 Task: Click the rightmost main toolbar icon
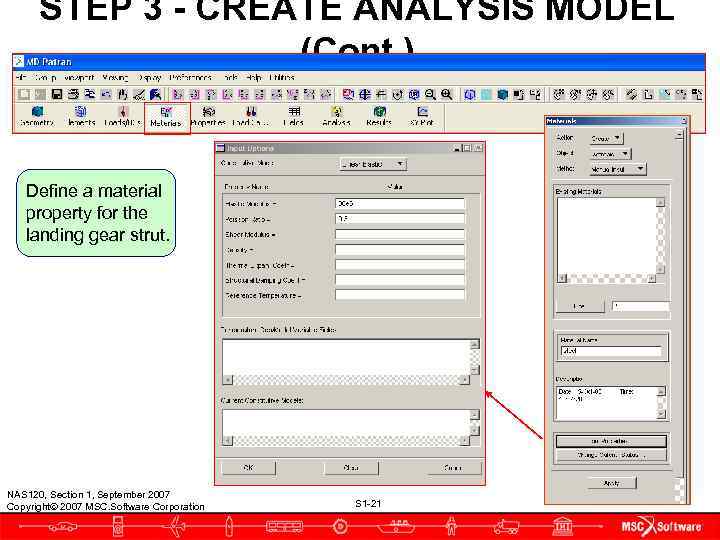[x=697, y=95]
